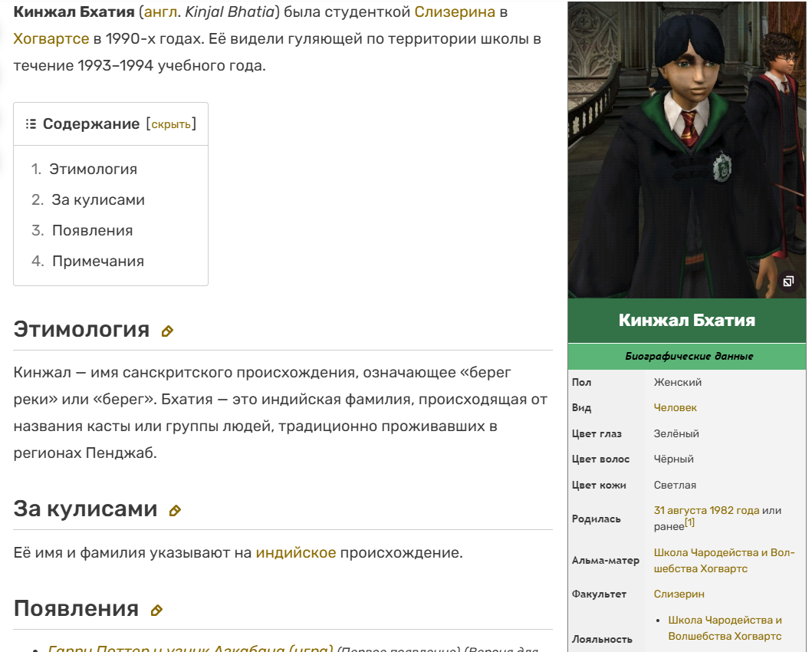The image size is (812, 652).
Task: Click the Пол label in infobox
Action: coord(581,382)
